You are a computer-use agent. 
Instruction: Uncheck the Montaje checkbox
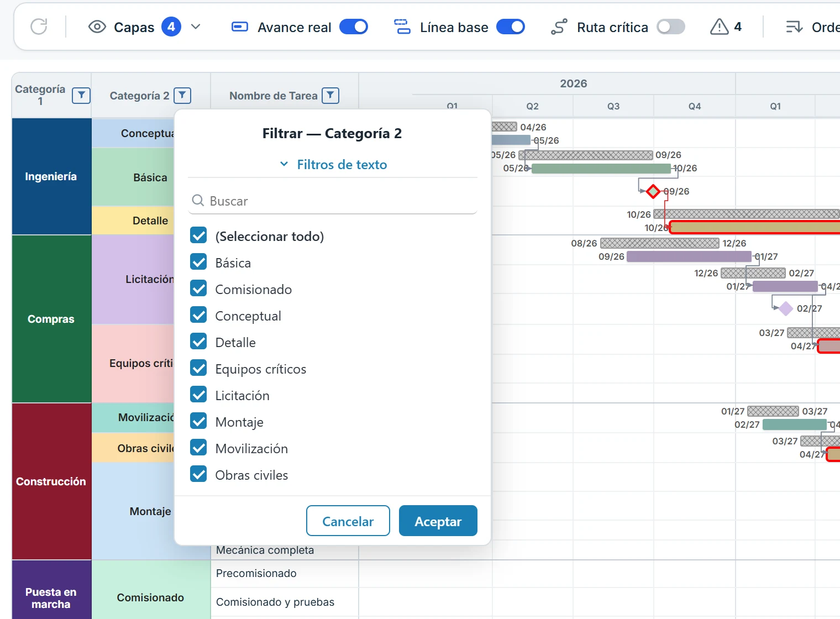[x=198, y=421]
